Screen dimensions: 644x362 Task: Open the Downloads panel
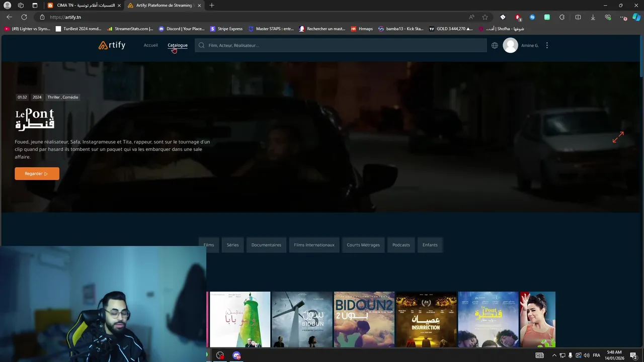click(593, 17)
